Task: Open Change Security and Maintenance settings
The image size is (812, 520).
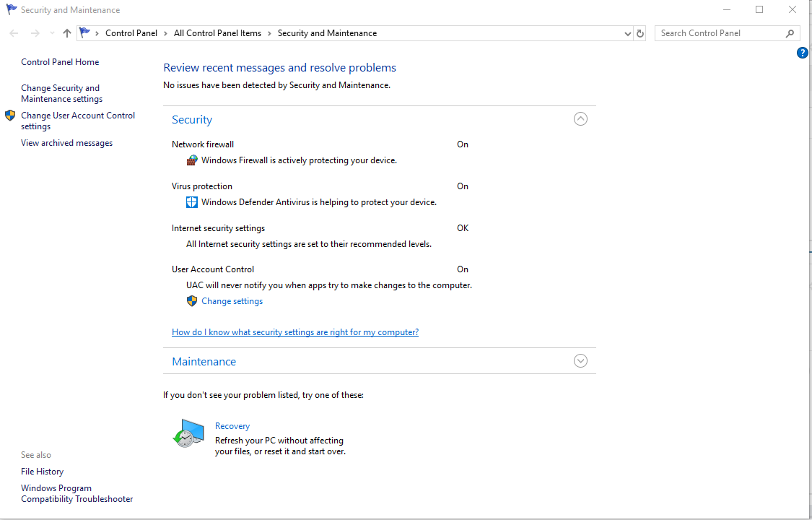Action: 61,93
